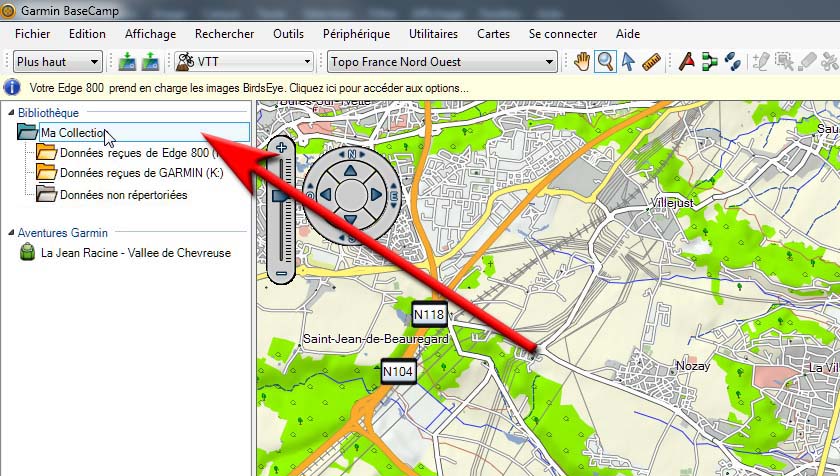Pan the map right with compass arrow
The image size is (840, 476).
(x=376, y=195)
